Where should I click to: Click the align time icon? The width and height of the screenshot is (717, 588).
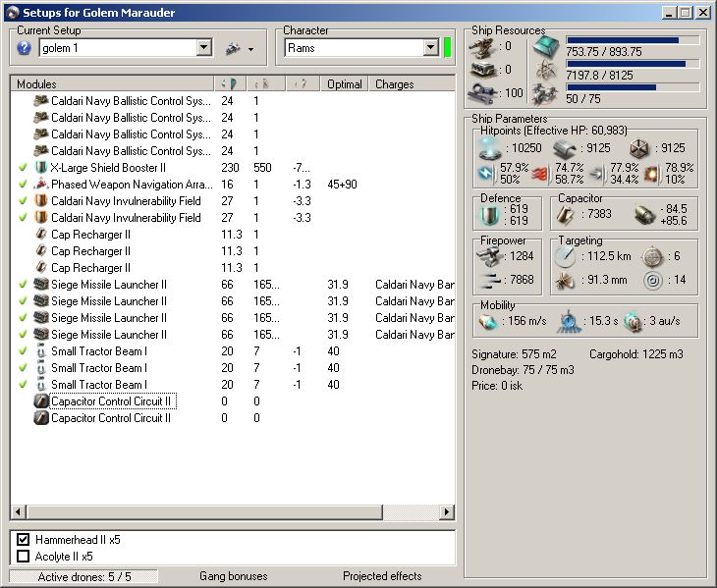point(569,322)
